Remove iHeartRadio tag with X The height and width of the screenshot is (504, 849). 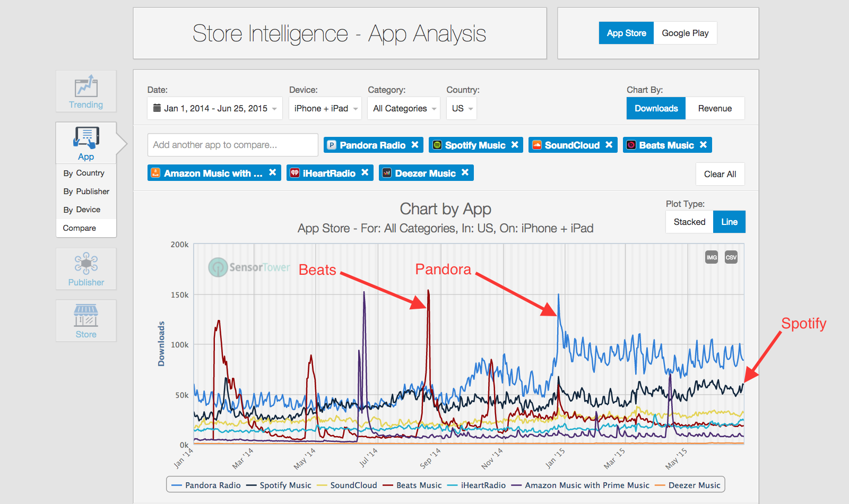tap(365, 172)
